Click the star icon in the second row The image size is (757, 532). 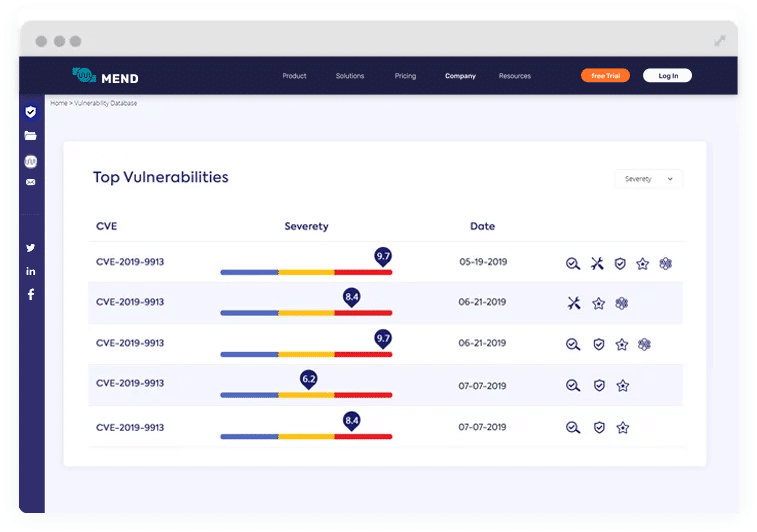[x=598, y=303]
